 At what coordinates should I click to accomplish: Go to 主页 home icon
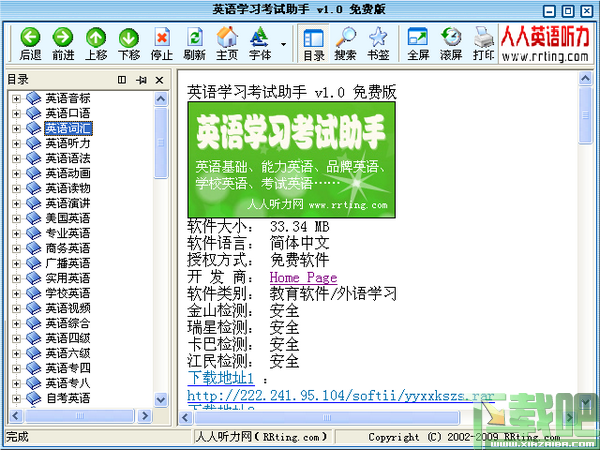[x=227, y=37]
